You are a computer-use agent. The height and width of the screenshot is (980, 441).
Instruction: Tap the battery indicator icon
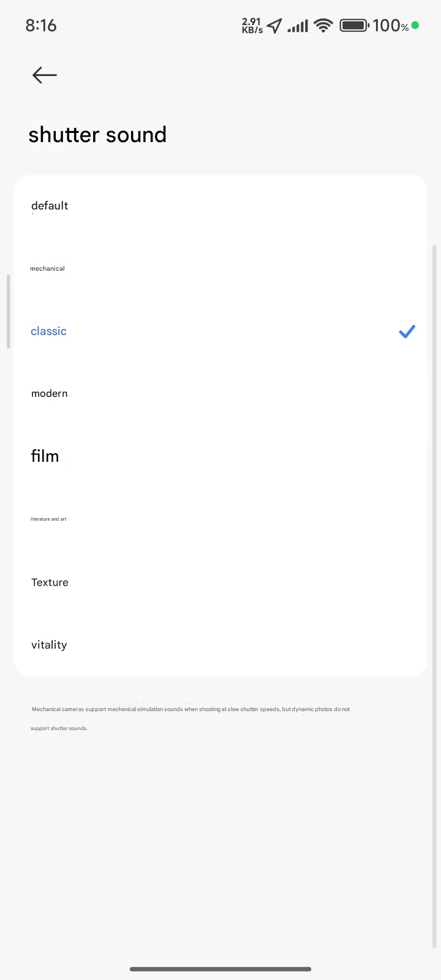click(x=354, y=26)
